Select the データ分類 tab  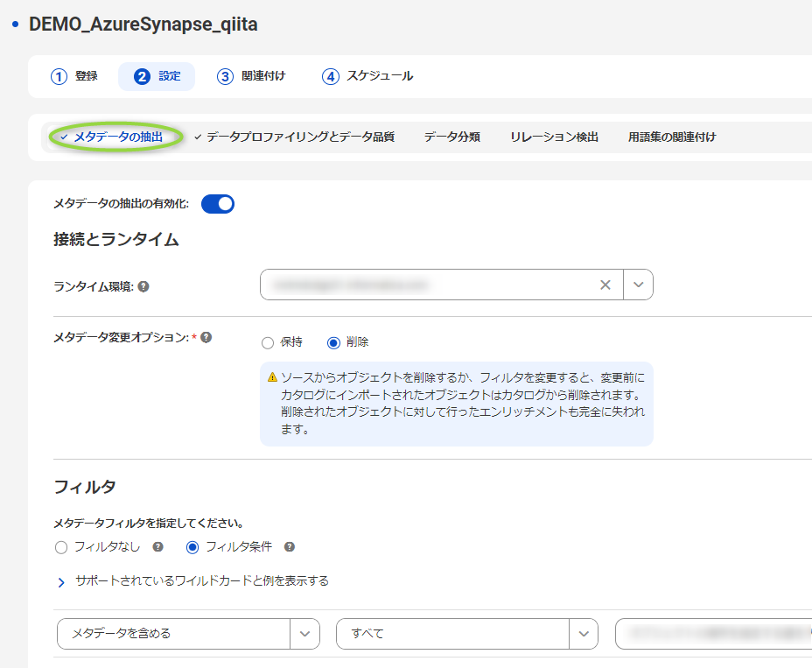tap(452, 137)
